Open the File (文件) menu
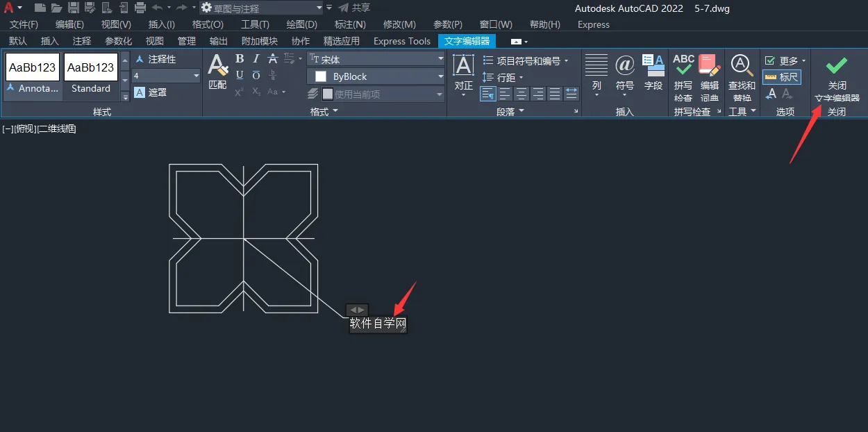This screenshot has width=868, height=432. tap(24, 24)
